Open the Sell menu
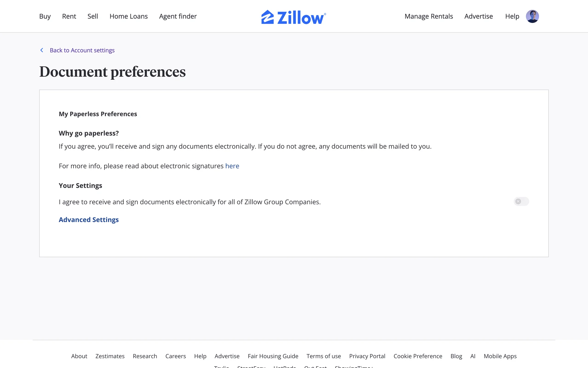This screenshot has height=368, width=588. pos(92,16)
